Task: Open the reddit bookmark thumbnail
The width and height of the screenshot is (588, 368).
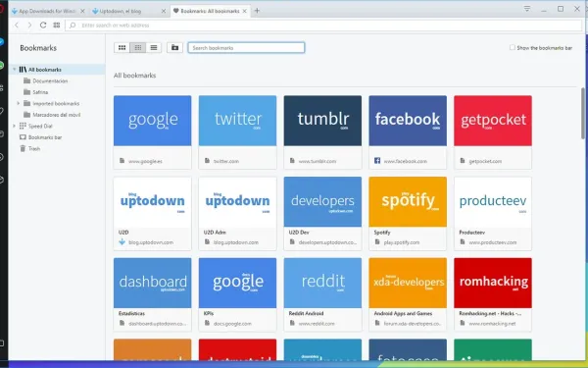Action: (x=322, y=283)
